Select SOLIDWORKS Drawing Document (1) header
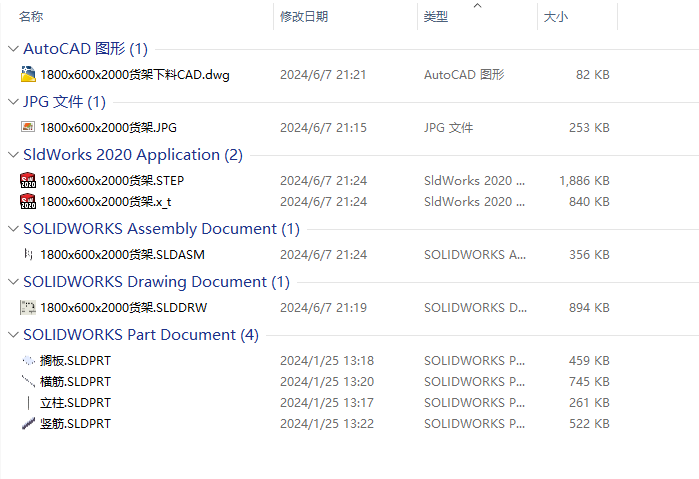Screen dimensions: 699x479 [156, 282]
